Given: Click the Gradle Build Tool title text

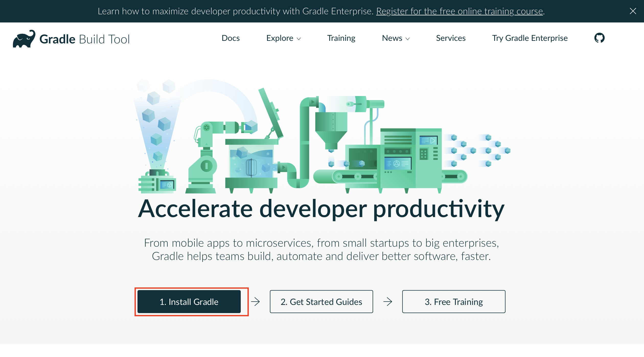Looking at the screenshot, I should pos(85,39).
